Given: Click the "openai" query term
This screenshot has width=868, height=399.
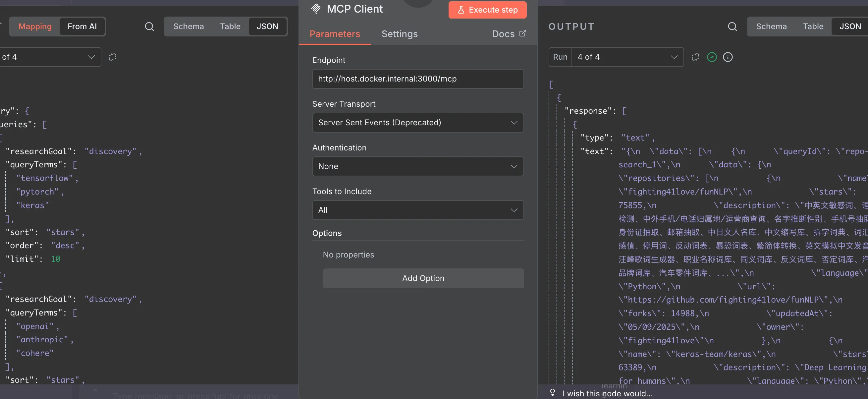Looking at the screenshot, I should (x=35, y=326).
